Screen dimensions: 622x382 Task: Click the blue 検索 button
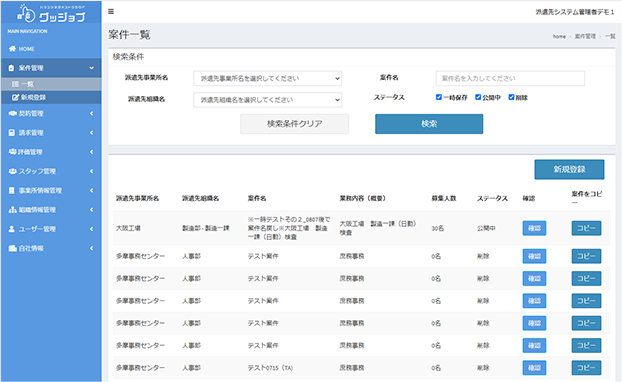429,124
